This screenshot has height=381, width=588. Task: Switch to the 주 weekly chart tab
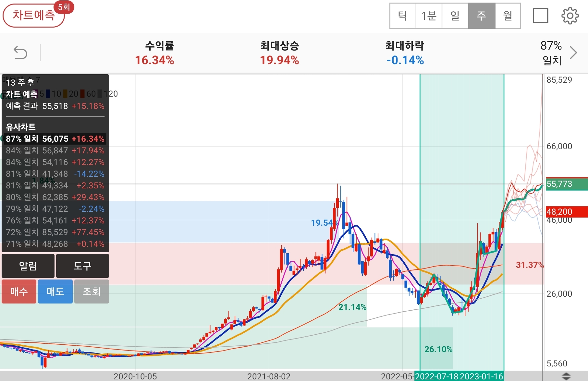482,16
